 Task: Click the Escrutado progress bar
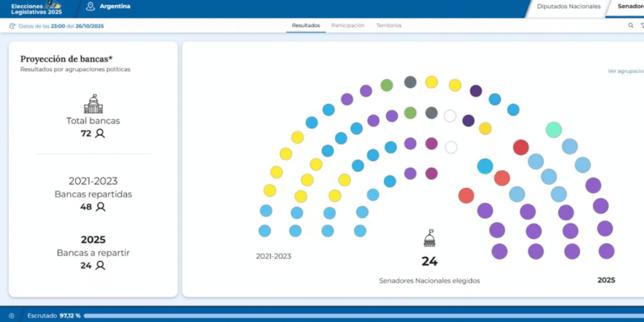358,315
